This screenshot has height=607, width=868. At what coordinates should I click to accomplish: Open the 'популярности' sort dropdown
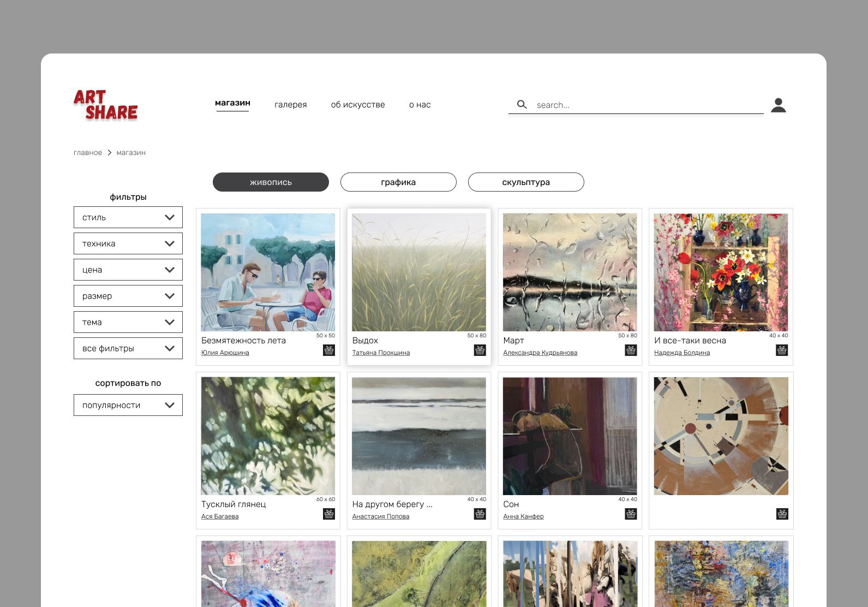(128, 405)
